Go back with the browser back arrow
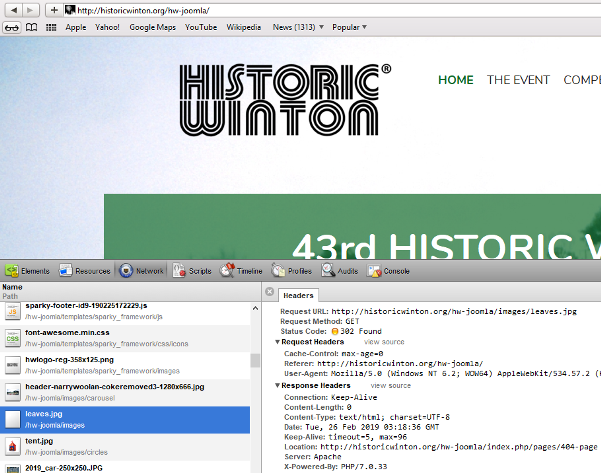The height and width of the screenshot is (473, 601). [x=14, y=10]
